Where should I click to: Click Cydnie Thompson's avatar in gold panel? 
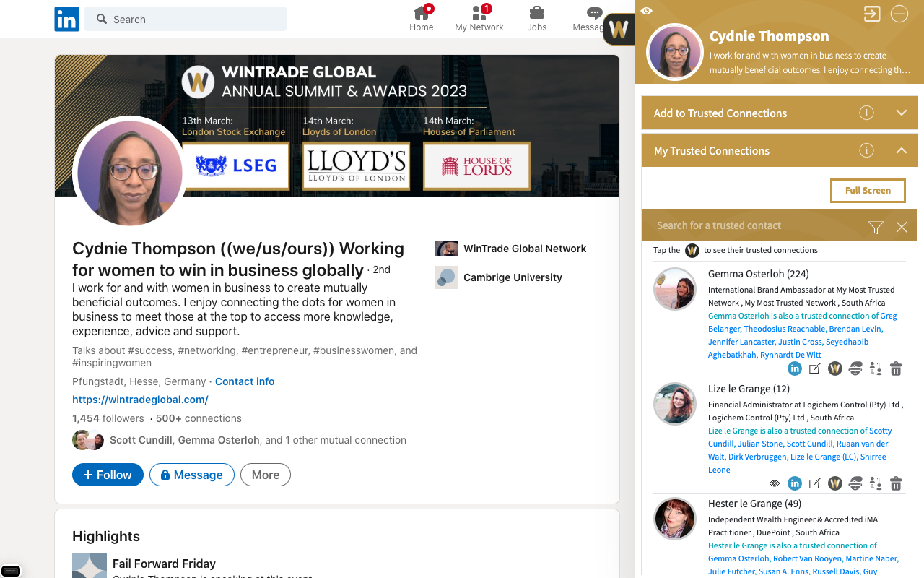click(x=675, y=52)
